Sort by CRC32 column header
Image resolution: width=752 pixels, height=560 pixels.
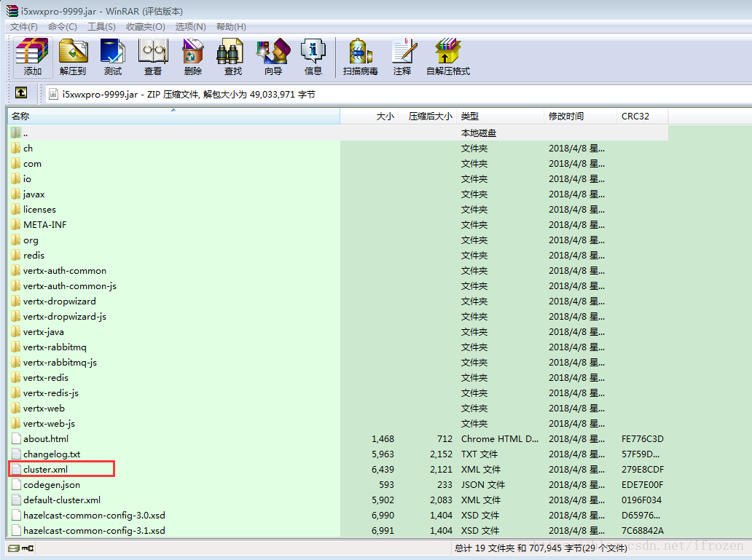(x=642, y=116)
